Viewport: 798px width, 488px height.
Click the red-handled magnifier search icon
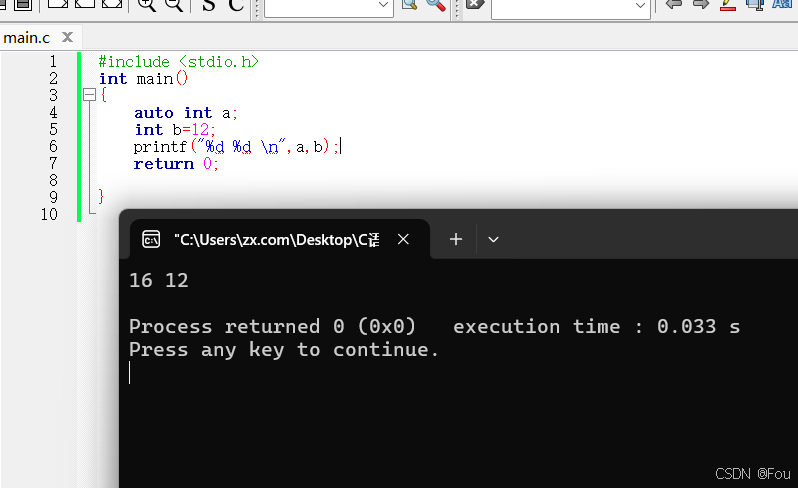(x=436, y=5)
